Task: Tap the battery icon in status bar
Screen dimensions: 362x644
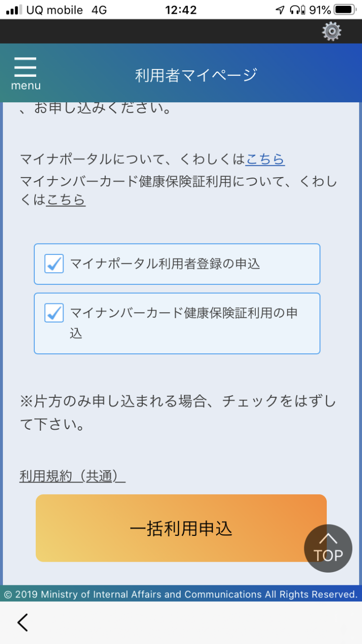Action: pos(345,10)
